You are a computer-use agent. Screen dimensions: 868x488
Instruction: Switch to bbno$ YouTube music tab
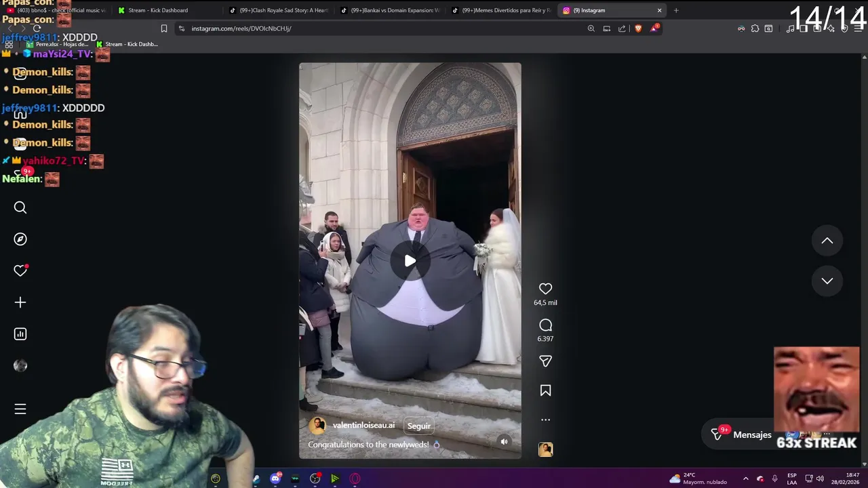[x=56, y=10]
